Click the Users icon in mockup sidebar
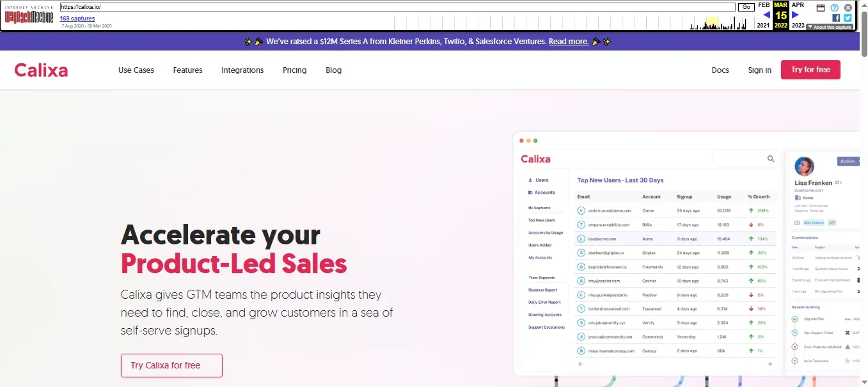The height and width of the screenshot is (387, 868). click(531, 180)
